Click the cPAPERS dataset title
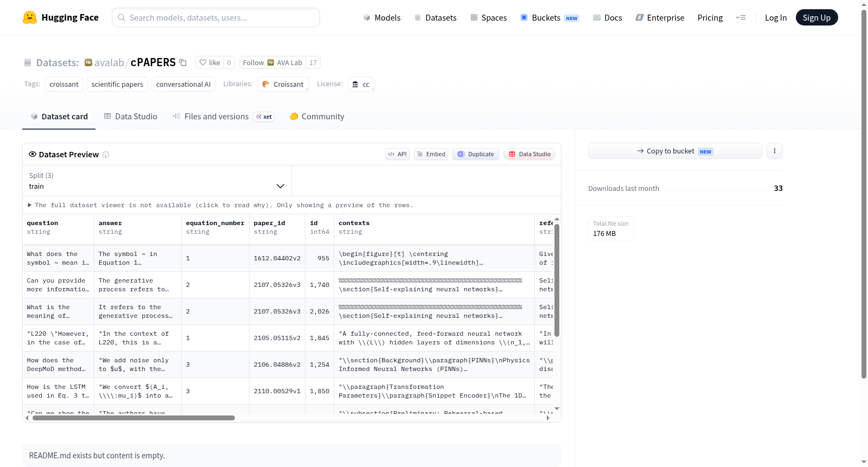 click(153, 62)
